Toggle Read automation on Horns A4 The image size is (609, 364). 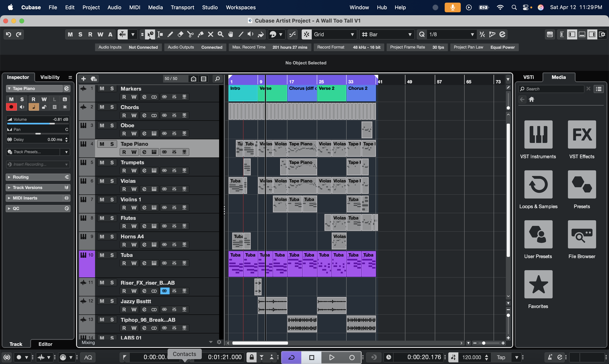click(124, 245)
